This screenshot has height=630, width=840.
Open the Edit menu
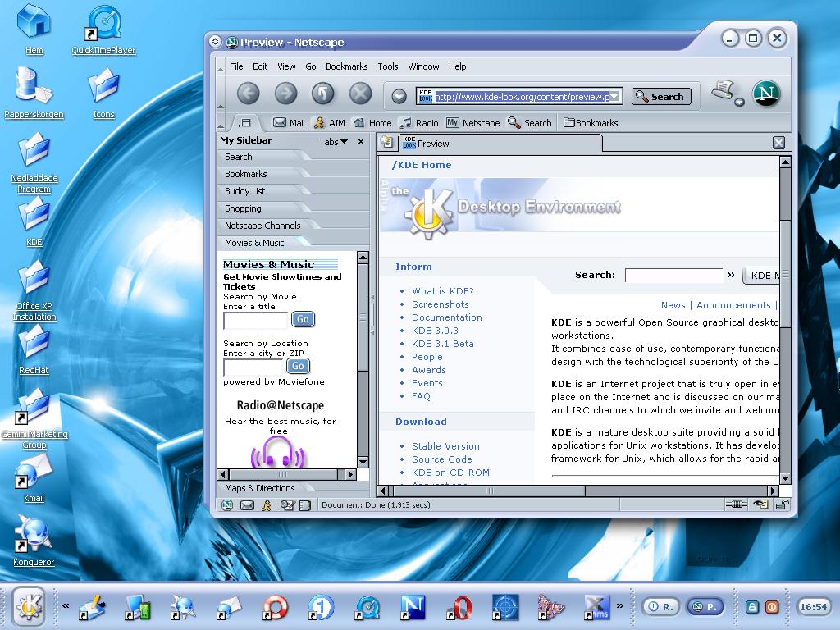(260, 66)
